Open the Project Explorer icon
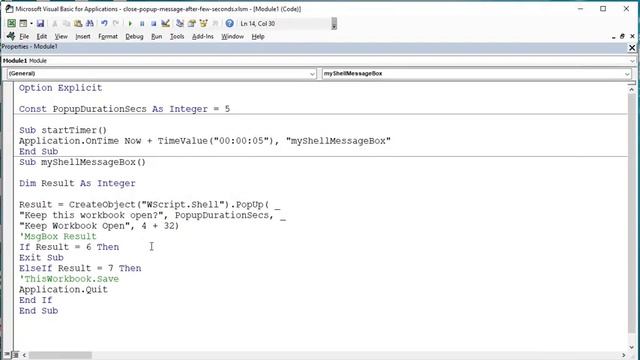This screenshot has height=360, width=640. click(180, 24)
